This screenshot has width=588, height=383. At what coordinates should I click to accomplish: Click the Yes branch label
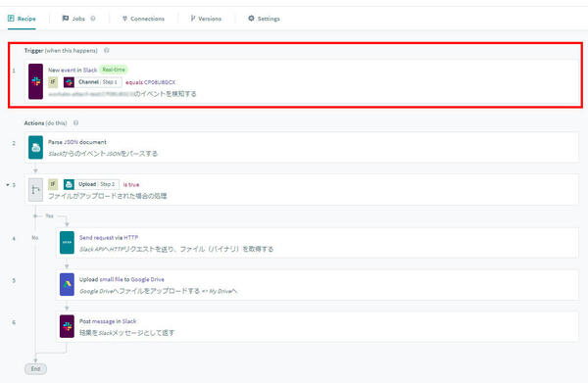(50, 215)
